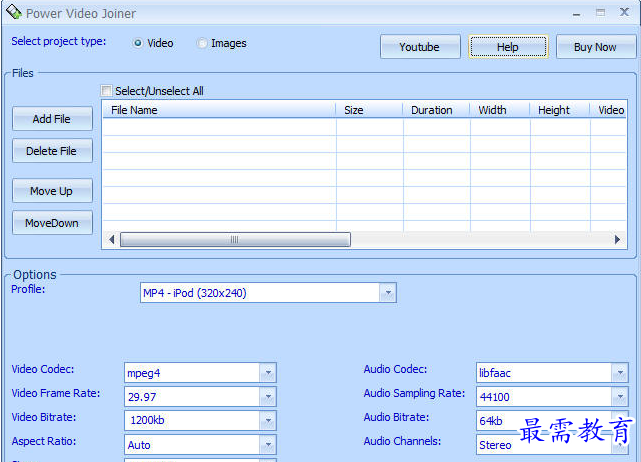Click the Move Up button
The height and width of the screenshot is (462, 641).
[52, 191]
